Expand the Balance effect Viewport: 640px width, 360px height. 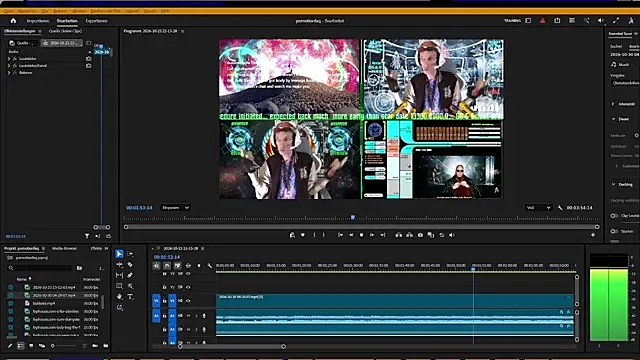9,73
